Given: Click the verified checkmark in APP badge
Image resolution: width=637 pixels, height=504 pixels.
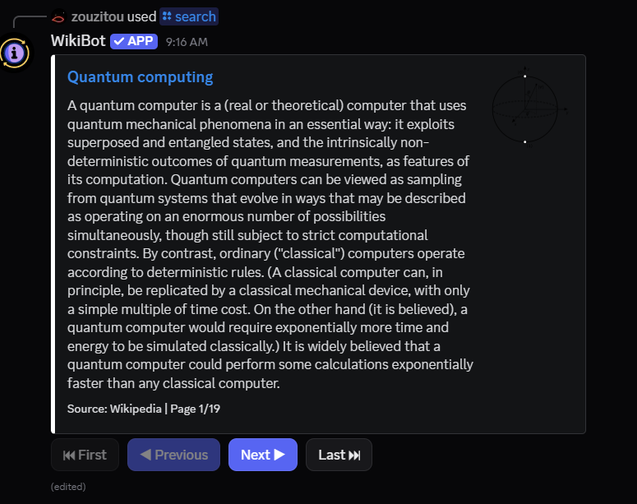Looking at the screenshot, I should [118, 41].
